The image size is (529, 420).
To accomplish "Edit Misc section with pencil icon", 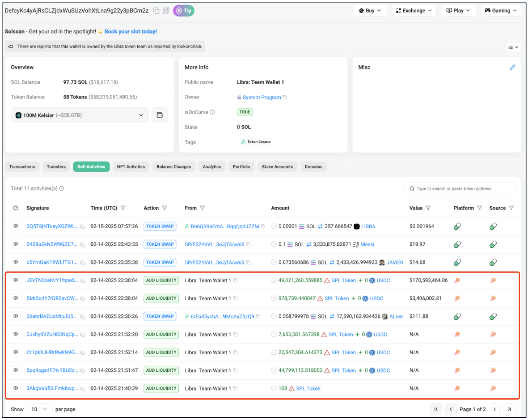I will point(512,67).
